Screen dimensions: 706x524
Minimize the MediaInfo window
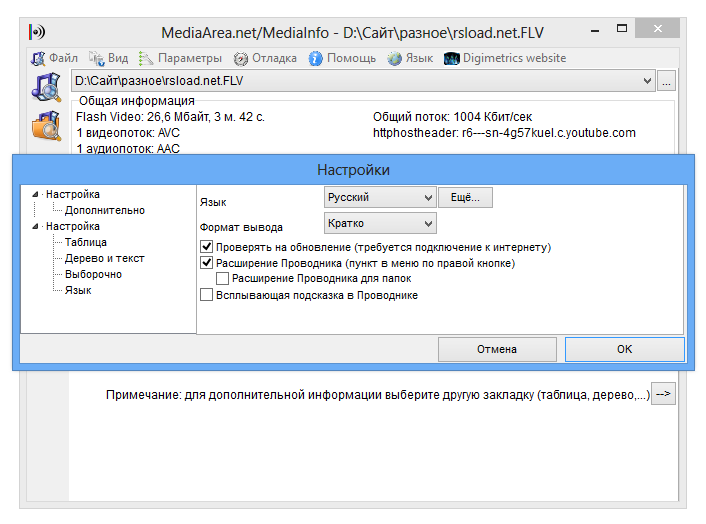click(x=595, y=31)
